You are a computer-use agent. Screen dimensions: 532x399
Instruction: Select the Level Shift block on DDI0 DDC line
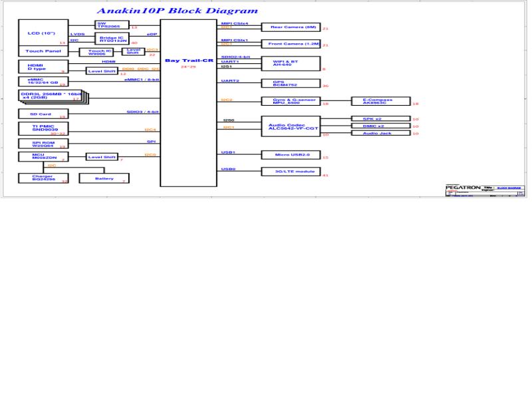(102, 71)
